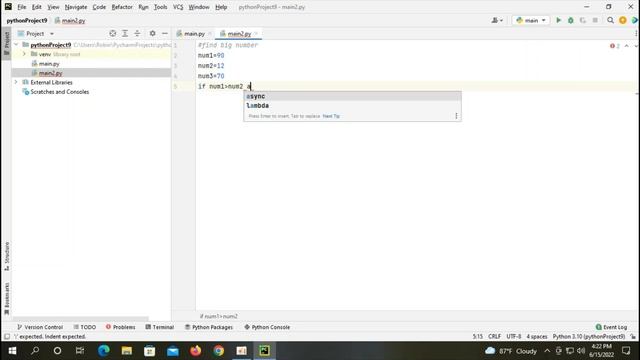Open the user account icon in toolbar
This screenshot has height=360, width=640.
pyautogui.click(x=497, y=20)
